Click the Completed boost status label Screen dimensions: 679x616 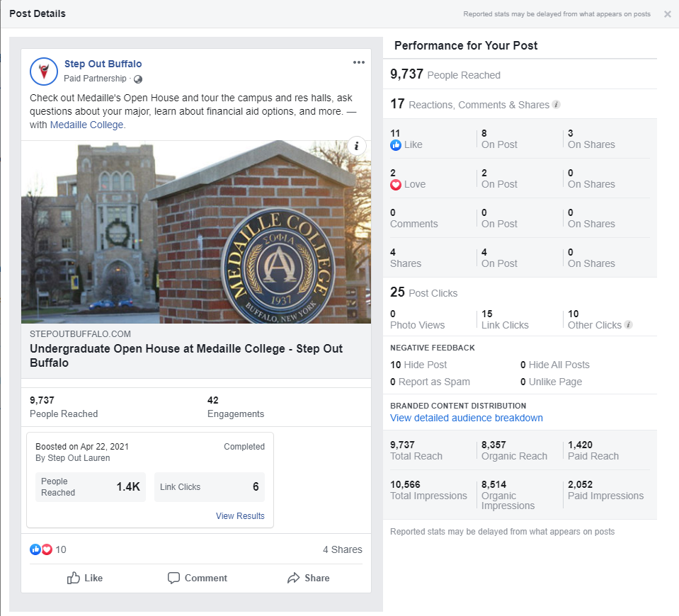coord(244,447)
